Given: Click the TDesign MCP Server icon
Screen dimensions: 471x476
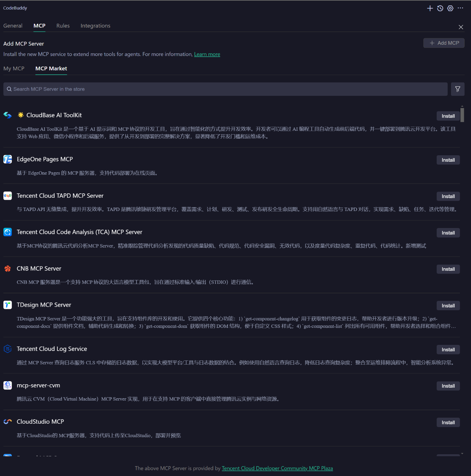Looking at the screenshot, I should pyautogui.click(x=7, y=305).
